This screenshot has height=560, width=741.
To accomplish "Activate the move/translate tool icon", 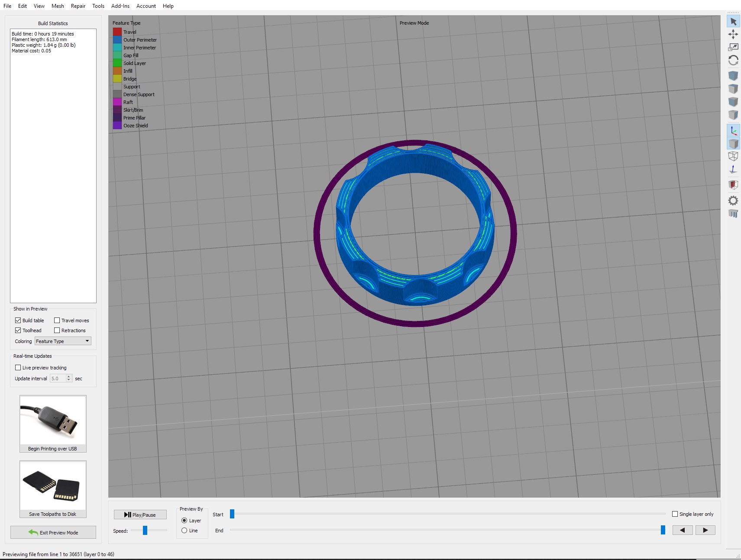I will (733, 34).
